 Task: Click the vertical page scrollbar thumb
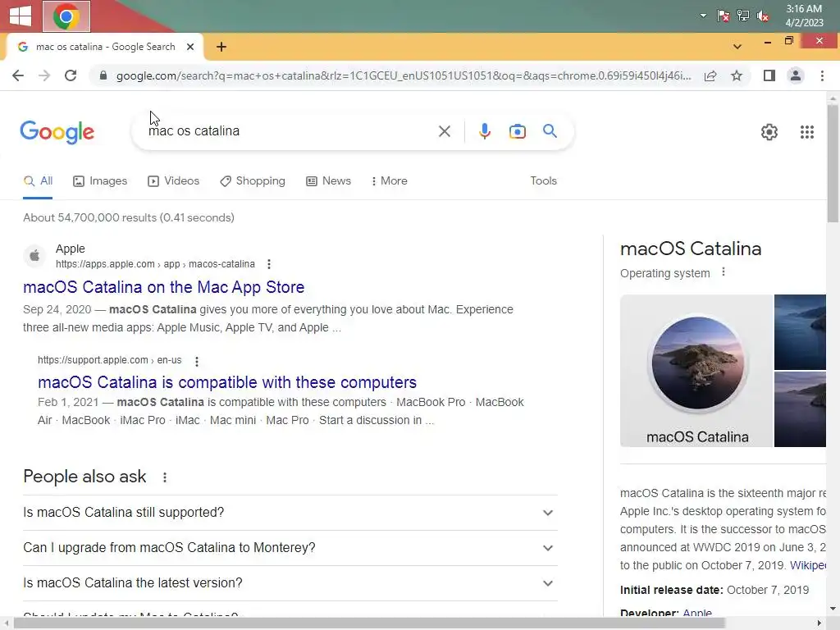[833, 163]
